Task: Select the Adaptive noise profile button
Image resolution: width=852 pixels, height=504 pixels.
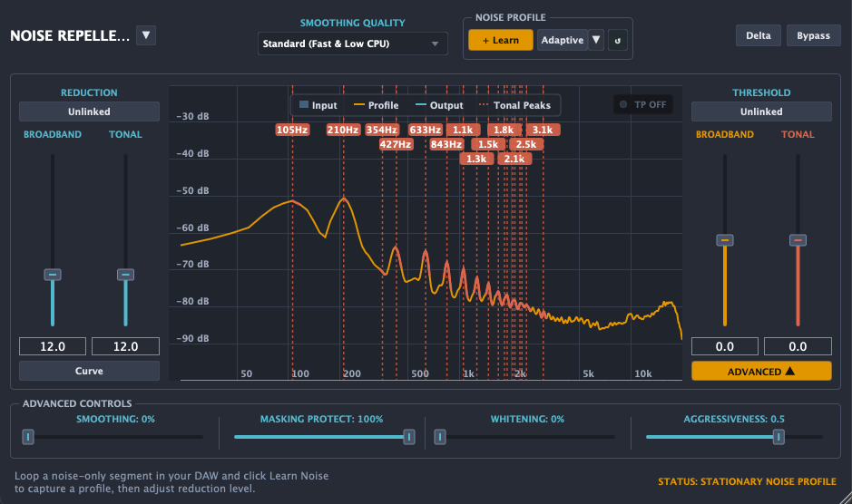Action: point(563,40)
